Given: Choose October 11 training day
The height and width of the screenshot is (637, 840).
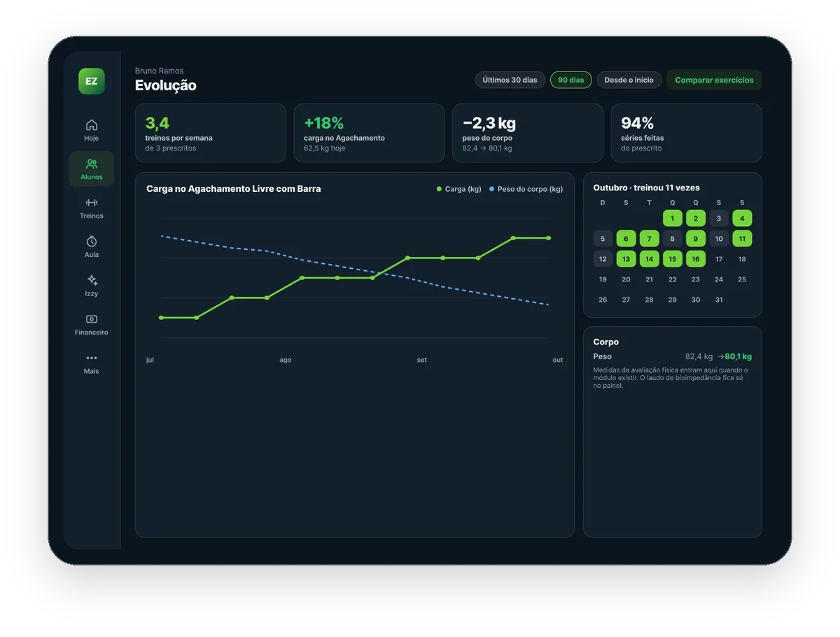Looking at the screenshot, I should (x=742, y=239).
